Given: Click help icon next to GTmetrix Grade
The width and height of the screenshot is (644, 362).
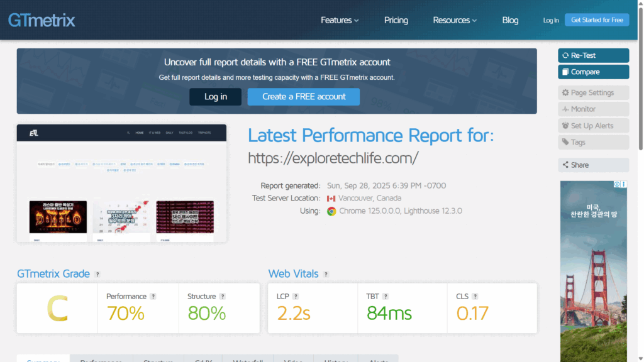Looking at the screenshot, I should pos(97,275).
